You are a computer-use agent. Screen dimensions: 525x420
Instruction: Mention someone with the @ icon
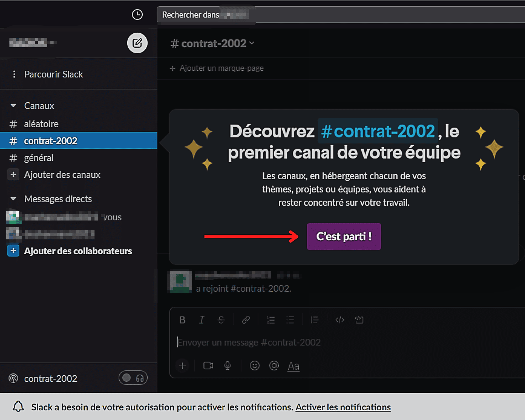click(x=274, y=366)
